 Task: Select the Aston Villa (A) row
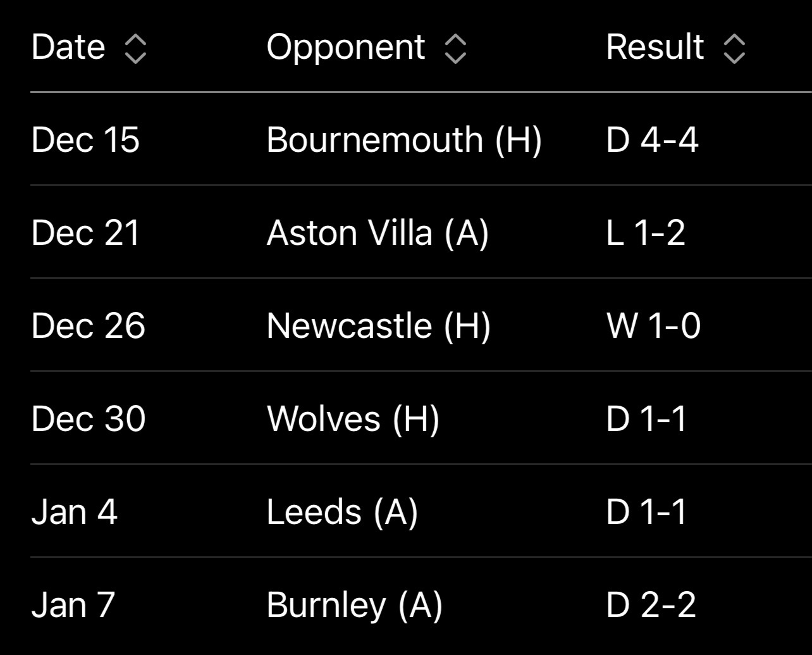421,232
